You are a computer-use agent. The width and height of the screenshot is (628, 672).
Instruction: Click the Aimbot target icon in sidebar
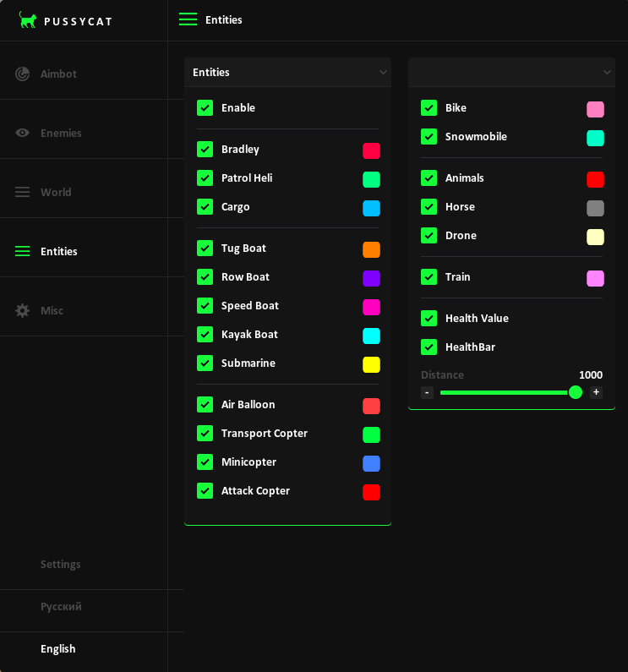[x=23, y=74]
